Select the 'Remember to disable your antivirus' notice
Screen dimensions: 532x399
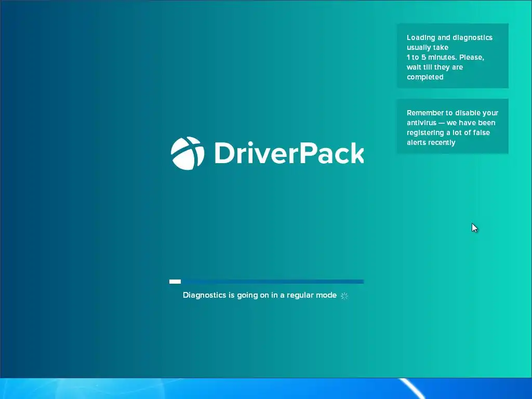(x=453, y=126)
